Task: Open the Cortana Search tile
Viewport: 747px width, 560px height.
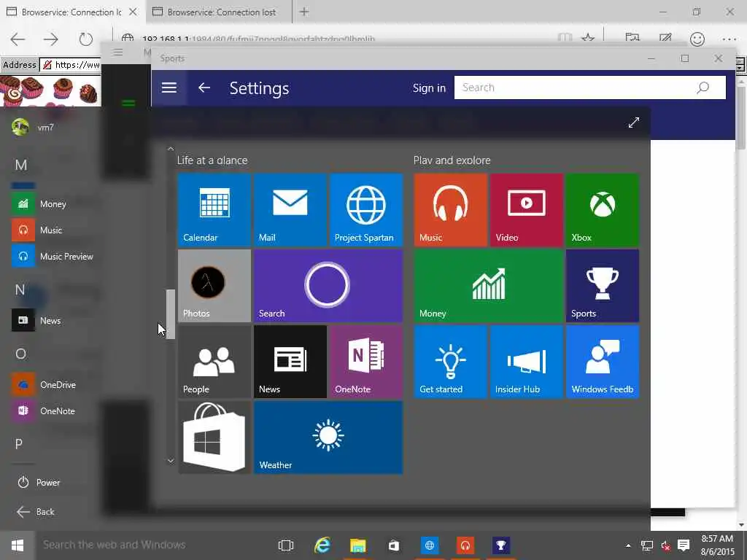Action: pos(328,286)
